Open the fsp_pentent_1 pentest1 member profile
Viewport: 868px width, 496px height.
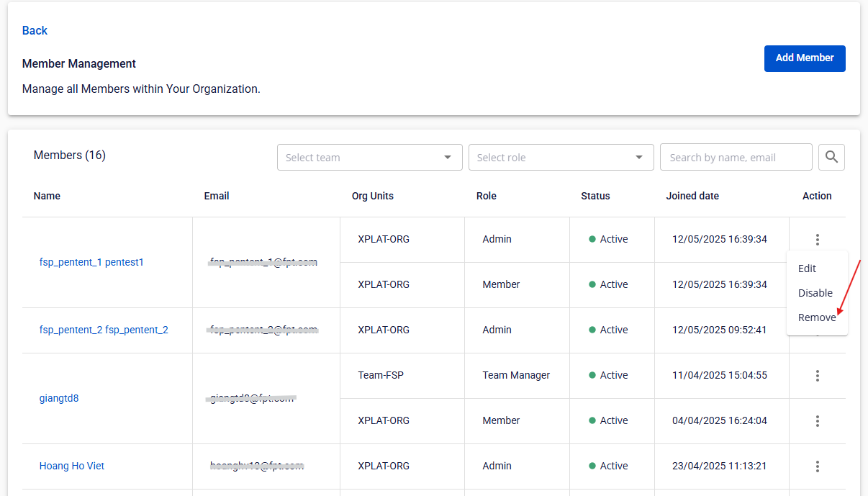[x=91, y=263]
